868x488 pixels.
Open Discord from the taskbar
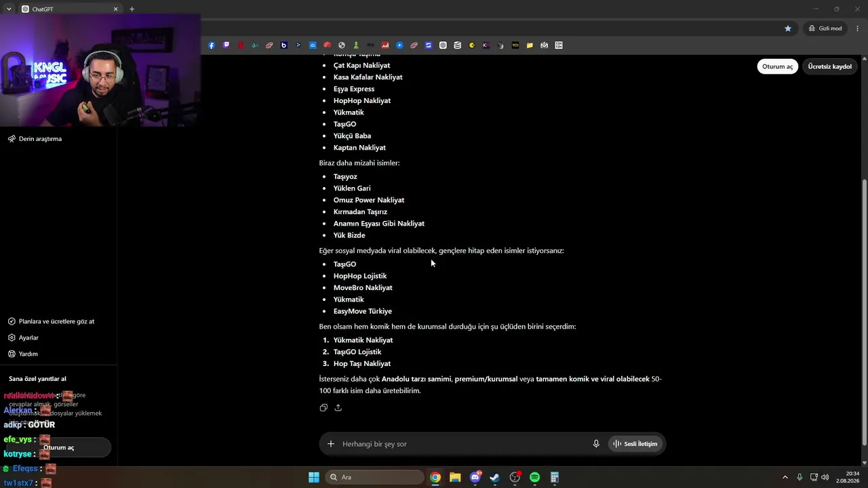[x=475, y=477]
